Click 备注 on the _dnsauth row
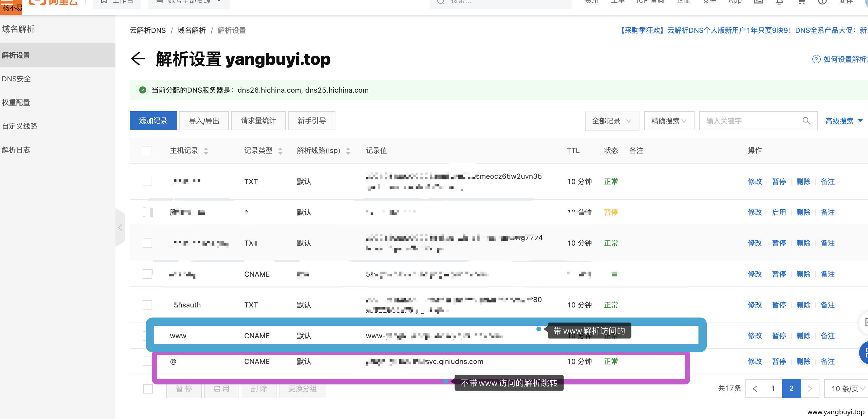868x419 pixels. [x=827, y=305]
